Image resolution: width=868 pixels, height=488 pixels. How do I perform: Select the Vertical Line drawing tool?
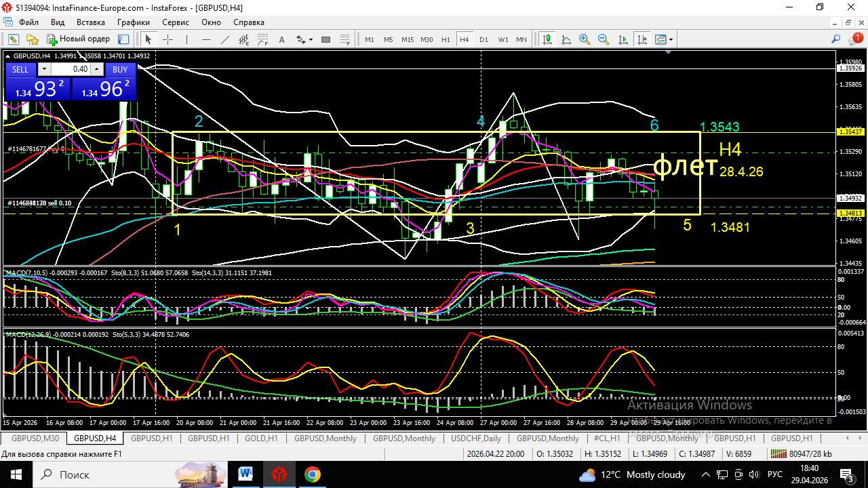pyautogui.click(x=186, y=39)
